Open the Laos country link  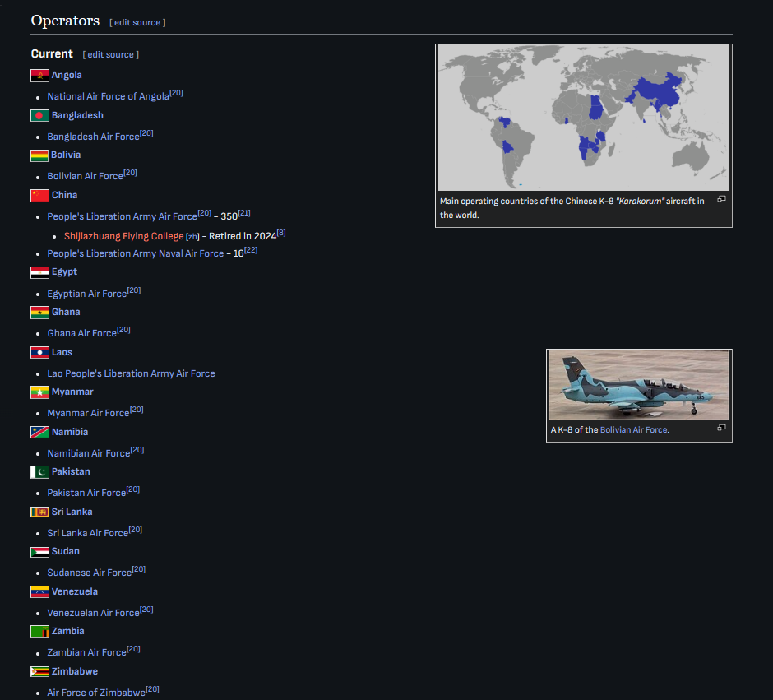point(62,352)
